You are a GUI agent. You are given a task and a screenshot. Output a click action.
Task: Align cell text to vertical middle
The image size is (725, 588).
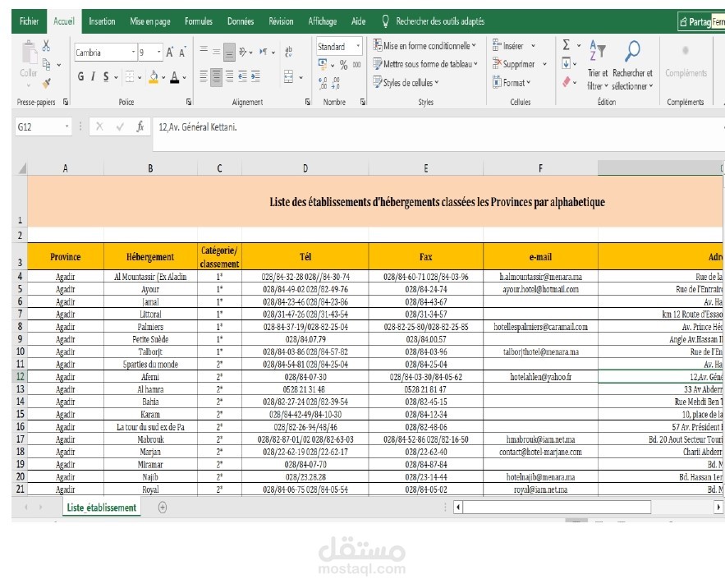point(217,53)
